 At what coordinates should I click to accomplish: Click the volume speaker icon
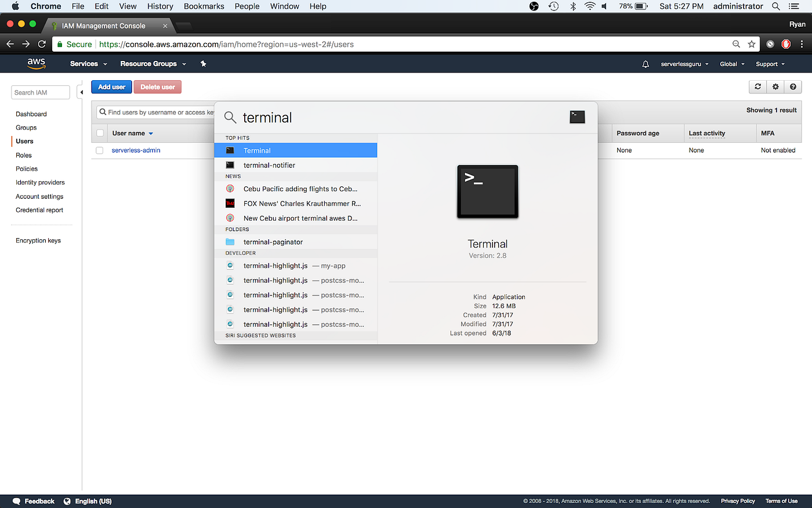click(604, 6)
